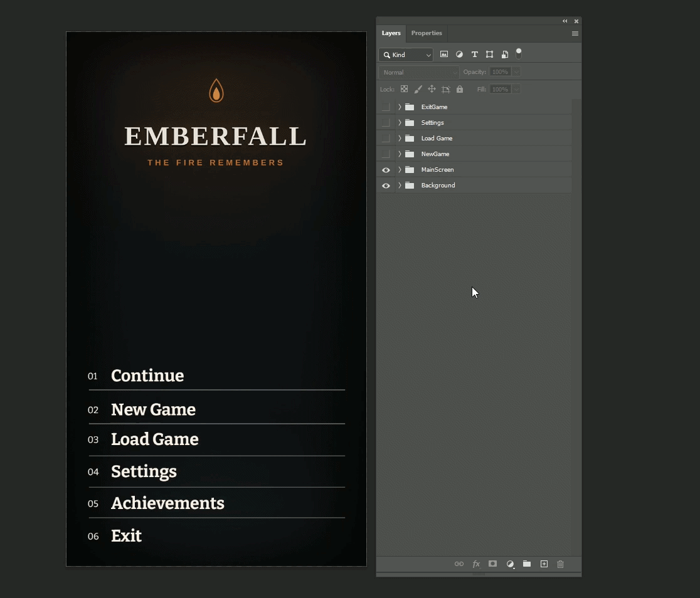Click the Opacity 100% value field
Viewport: 700px width, 598px height.
pyautogui.click(x=500, y=72)
